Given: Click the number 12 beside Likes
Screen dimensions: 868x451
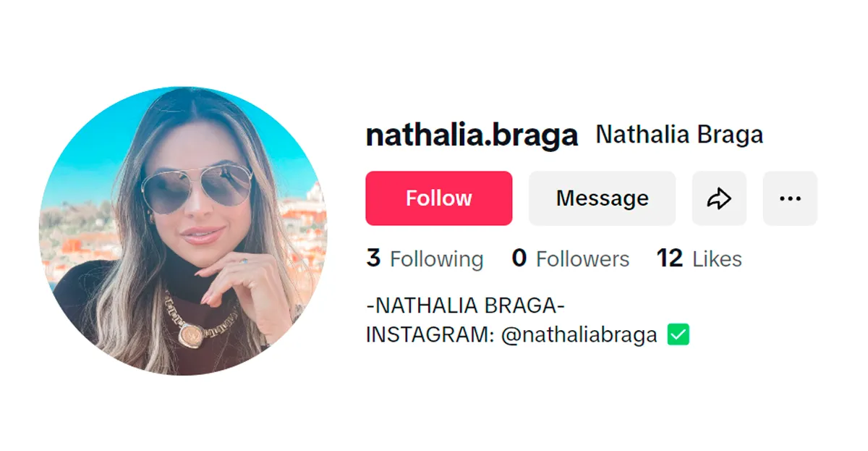Looking at the screenshot, I should (x=670, y=258).
